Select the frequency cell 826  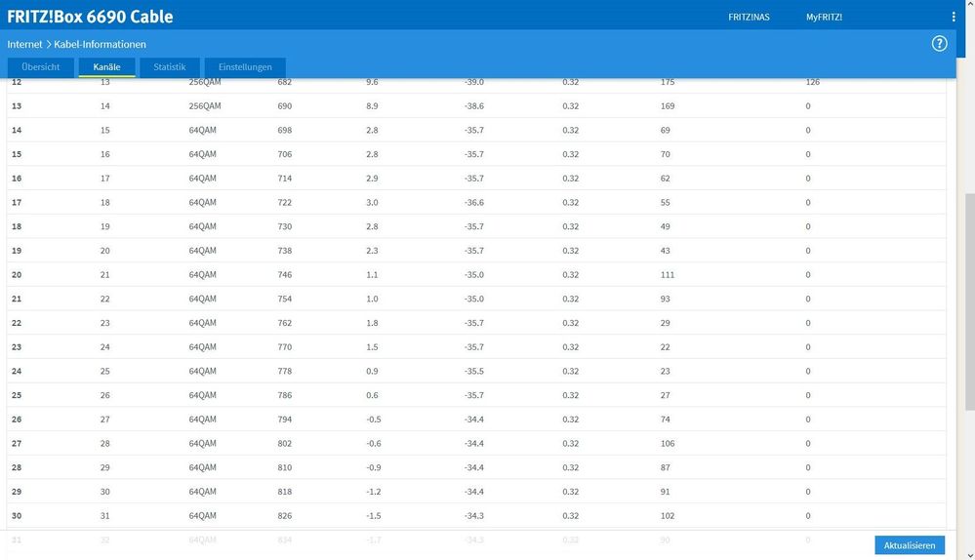click(285, 516)
